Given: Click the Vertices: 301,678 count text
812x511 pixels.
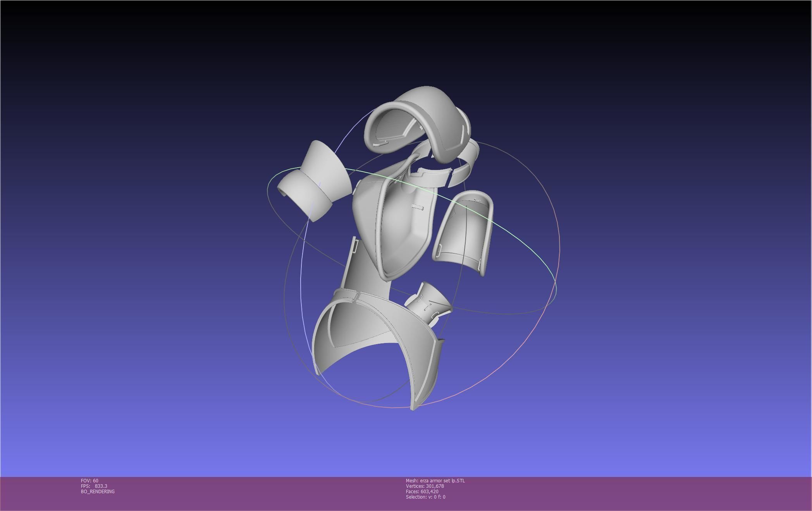Looking at the screenshot, I should pyautogui.click(x=425, y=486).
